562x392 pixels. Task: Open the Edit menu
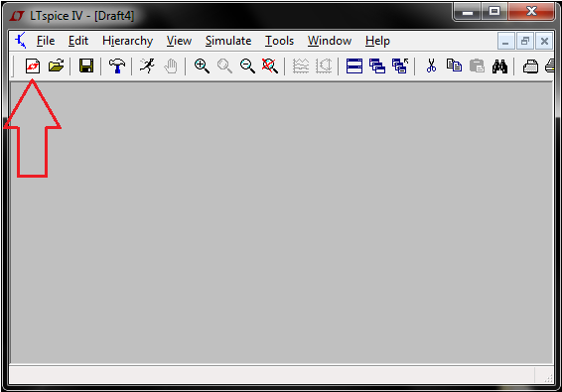(78, 41)
